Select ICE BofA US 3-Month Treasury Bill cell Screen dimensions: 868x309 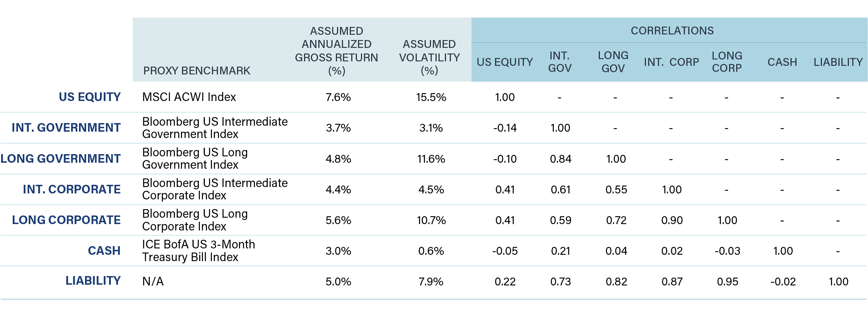198,251
